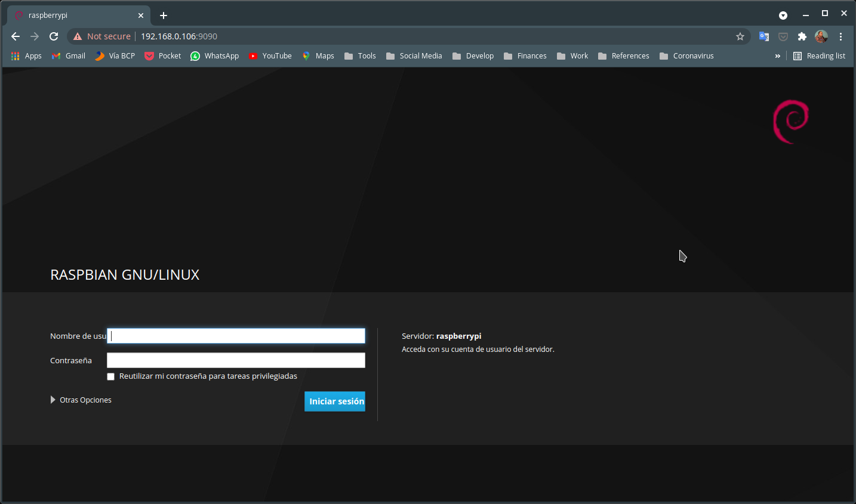Click the Iniciar sesión button
This screenshot has width=856, height=504.
click(x=334, y=401)
